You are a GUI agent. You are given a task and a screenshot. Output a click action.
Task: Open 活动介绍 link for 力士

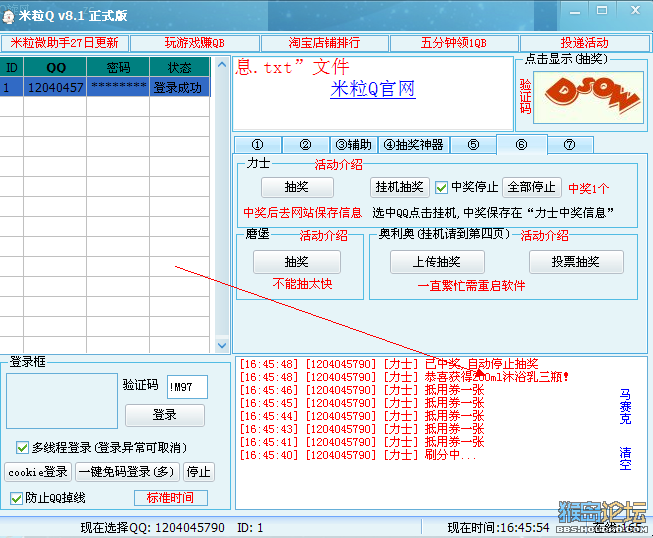[x=338, y=165]
